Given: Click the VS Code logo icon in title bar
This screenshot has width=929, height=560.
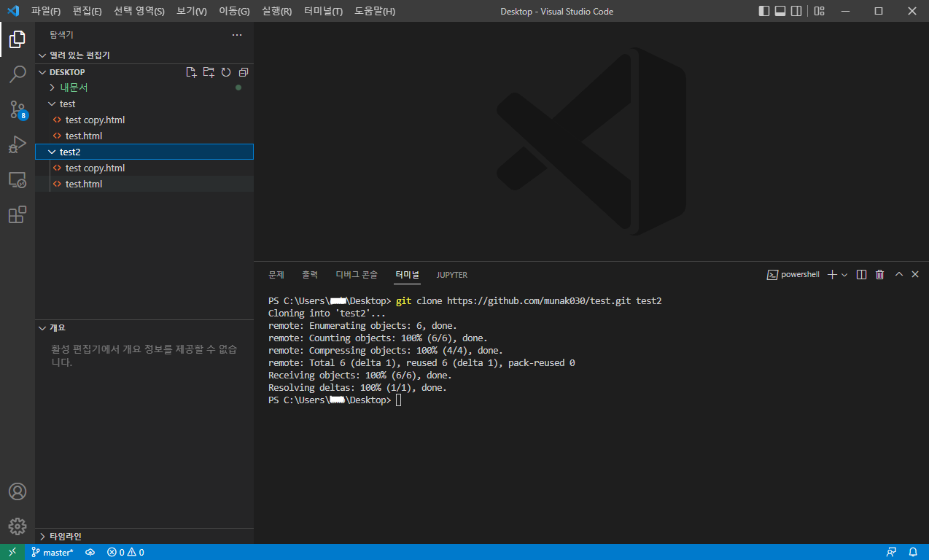Looking at the screenshot, I should [x=12, y=11].
